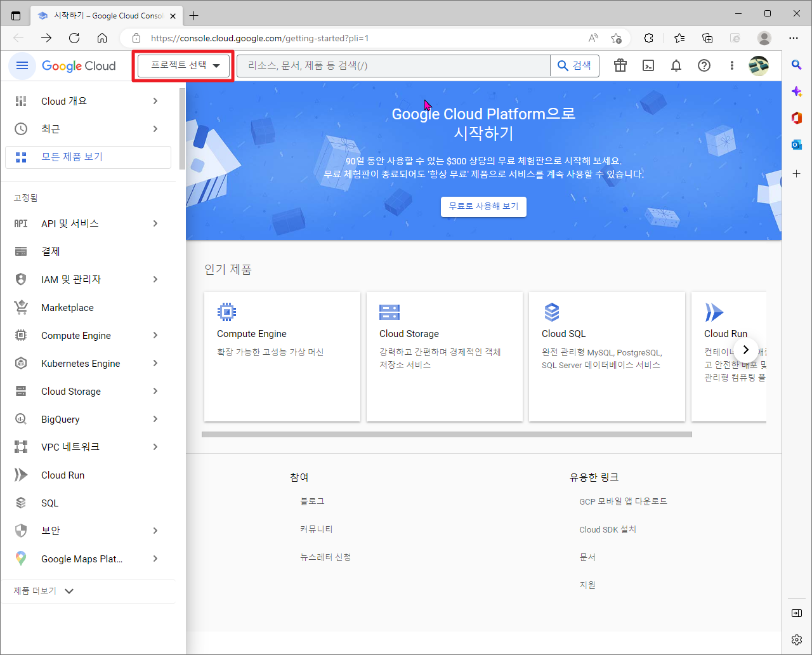
Task: Open the help question mark icon
Action: pos(704,65)
